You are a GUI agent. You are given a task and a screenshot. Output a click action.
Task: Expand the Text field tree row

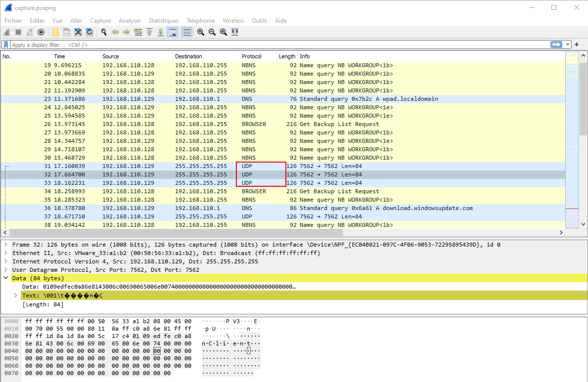click(16, 296)
